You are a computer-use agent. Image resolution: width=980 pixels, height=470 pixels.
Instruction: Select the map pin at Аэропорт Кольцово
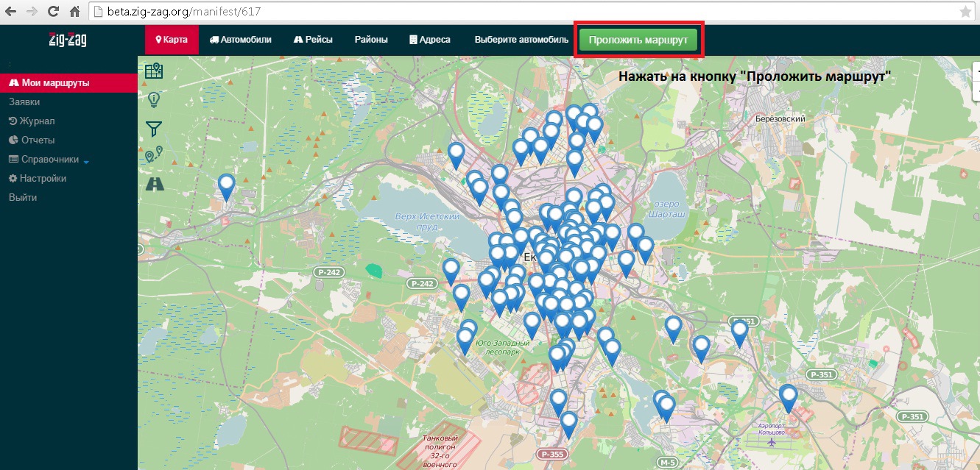click(789, 399)
